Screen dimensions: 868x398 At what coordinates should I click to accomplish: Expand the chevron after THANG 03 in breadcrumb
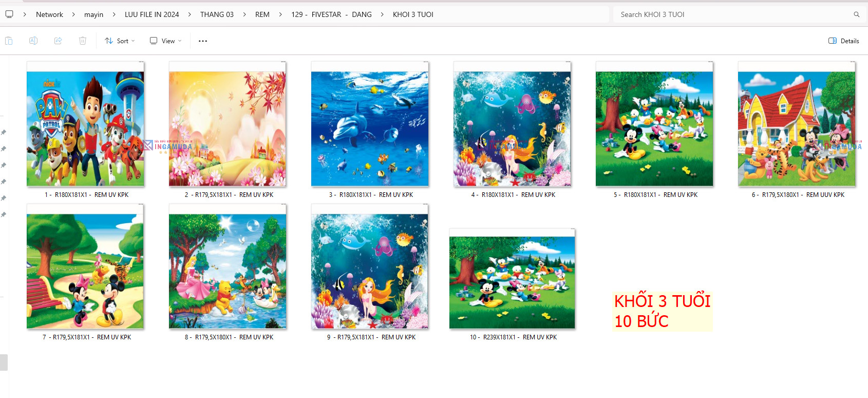click(244, 14)
